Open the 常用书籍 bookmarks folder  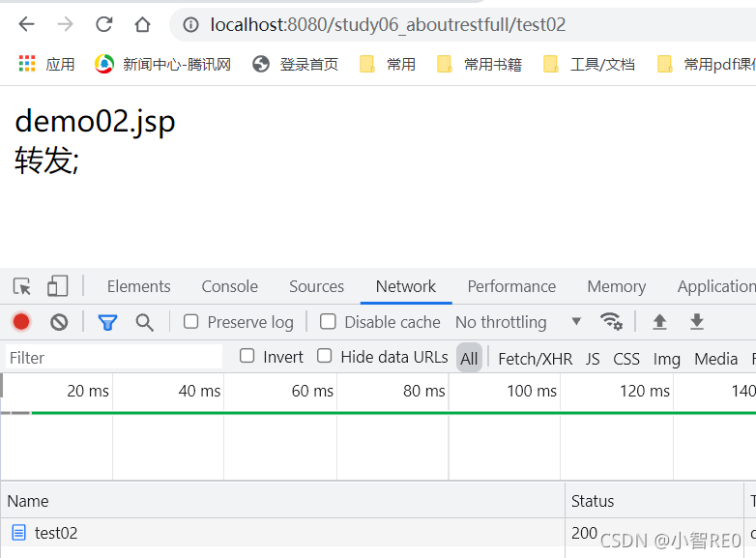point(480,64)
